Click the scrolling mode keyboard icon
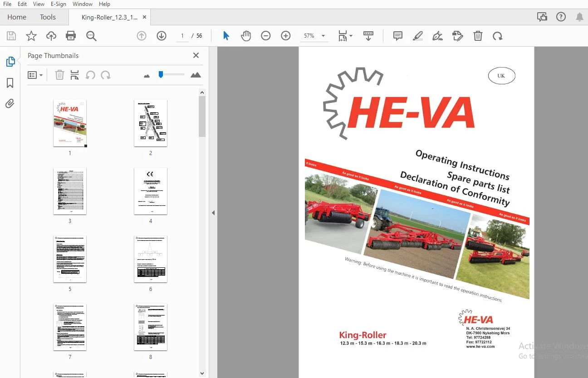 (x=368, y=36)
